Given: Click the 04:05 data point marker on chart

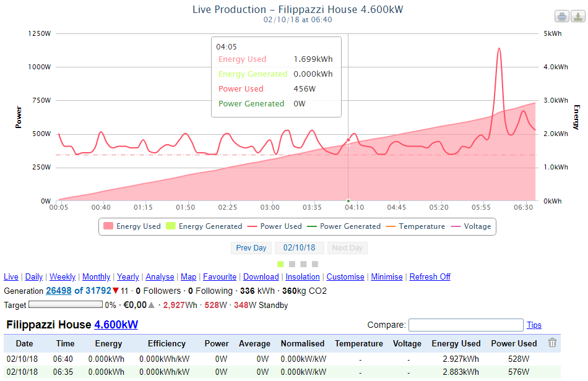Looking at the screenshot, I should click(x=348, y=140).
